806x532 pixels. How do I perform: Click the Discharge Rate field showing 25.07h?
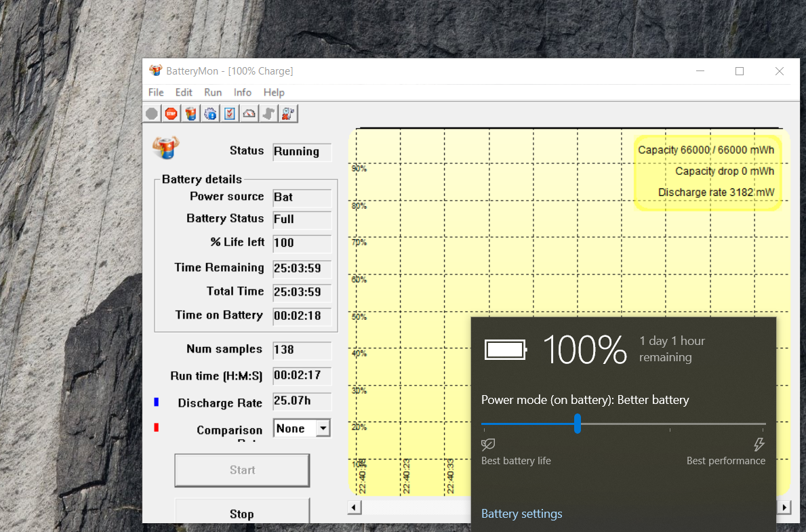(302, 401)
